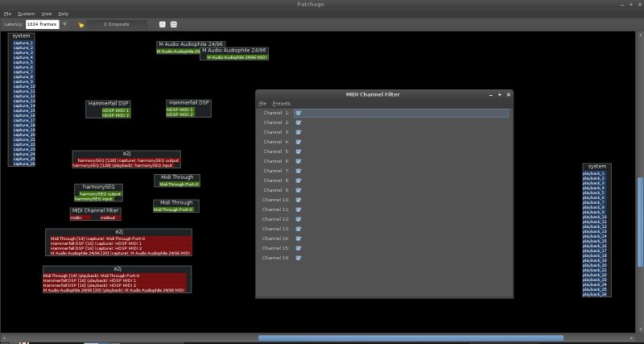Click port M Audio Audiophile 24/96 [20] (capture)
Image resolution: width=644 pixels, height=344 pixels.
coord(121,253)
